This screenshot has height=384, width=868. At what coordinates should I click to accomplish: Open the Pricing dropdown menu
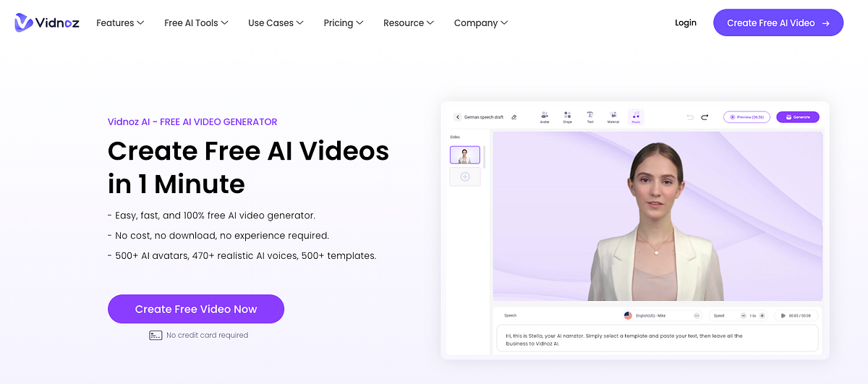[344, 22]
